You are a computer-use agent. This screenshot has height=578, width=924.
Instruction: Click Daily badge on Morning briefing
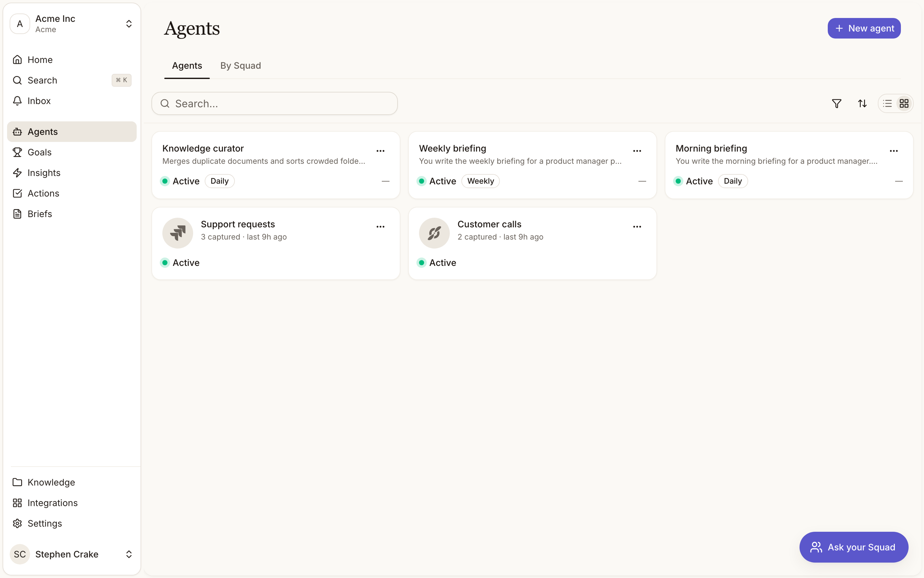pos(733,181)
